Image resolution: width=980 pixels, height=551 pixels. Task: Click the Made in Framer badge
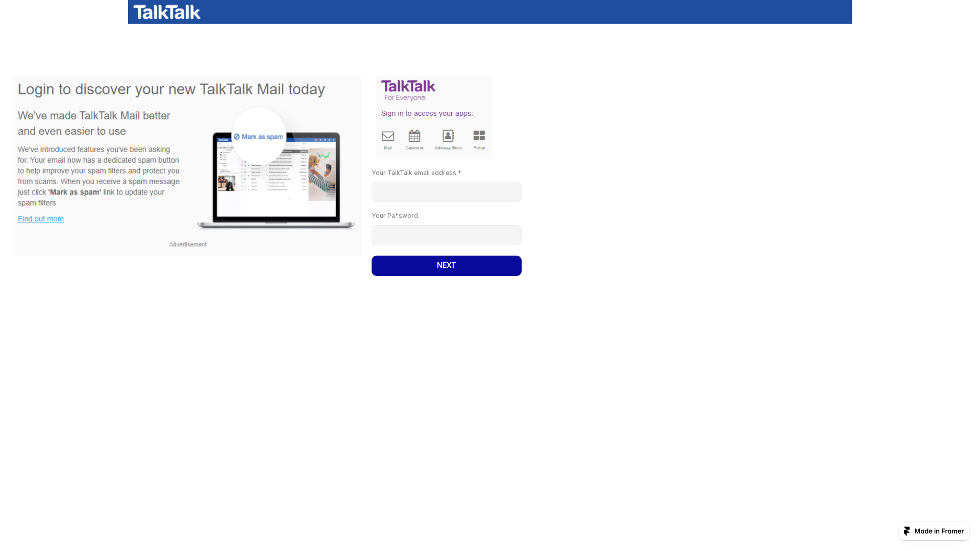(x=934, y=531)
